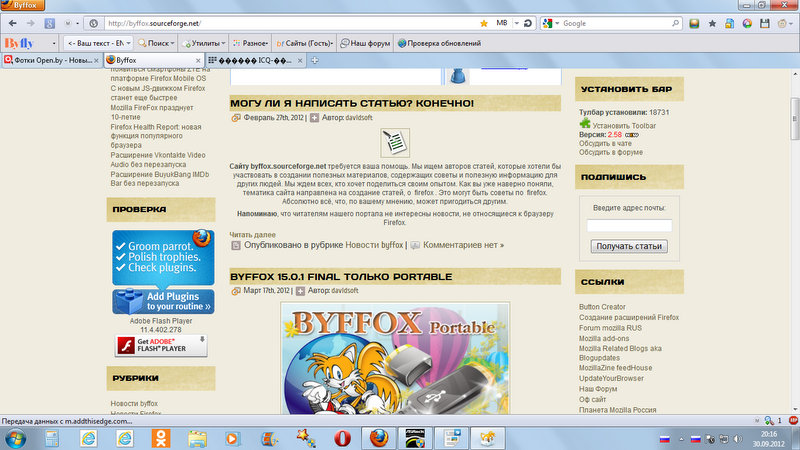Open the Утилиты toolbar menu
Image resolution: width=800 pixels, height=450 pixels.
204,43
